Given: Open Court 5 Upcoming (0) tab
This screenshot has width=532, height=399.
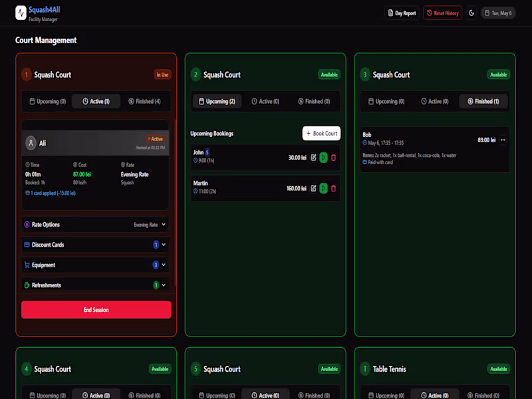Looking at the screenshot, I should point(217,395).
